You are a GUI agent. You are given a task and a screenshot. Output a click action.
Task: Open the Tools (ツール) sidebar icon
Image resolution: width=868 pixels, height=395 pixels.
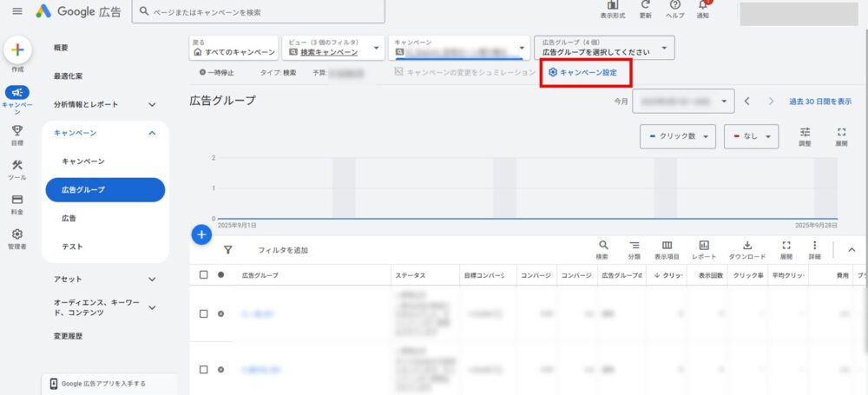(x=17, y=167)
